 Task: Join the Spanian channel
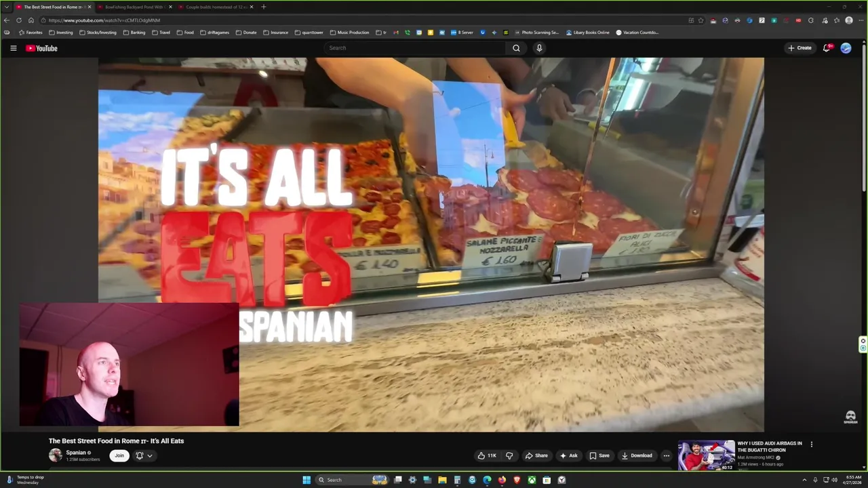[119, 455]
